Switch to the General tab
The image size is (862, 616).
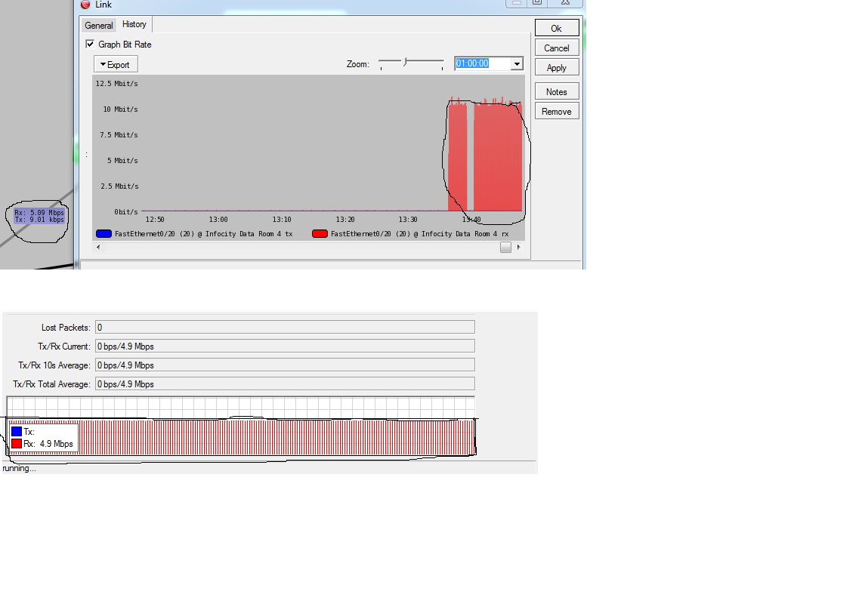pyautogui.click(x=99, y=25)
